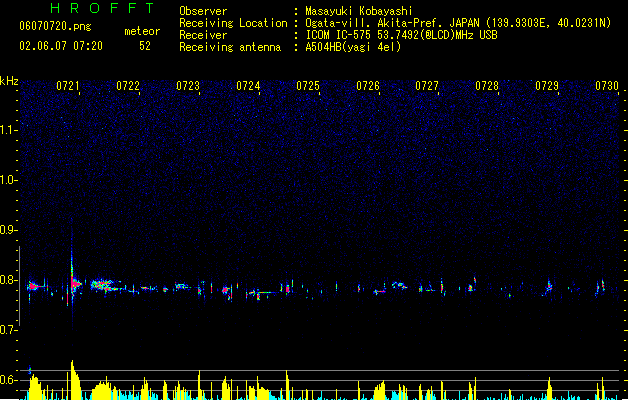Screen dimensions: 629x400
Task: Click the Receiver label
Action: tap(203, 35)
